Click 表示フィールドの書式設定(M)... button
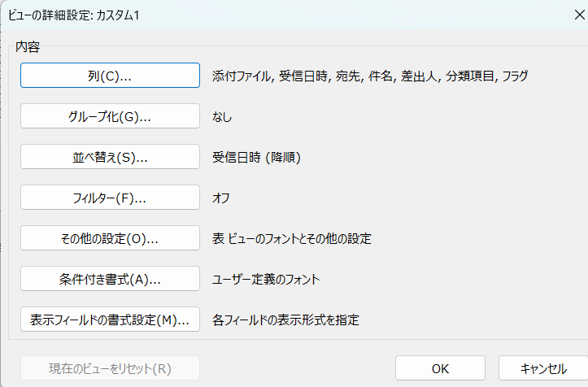 click(x=110, y=320)
